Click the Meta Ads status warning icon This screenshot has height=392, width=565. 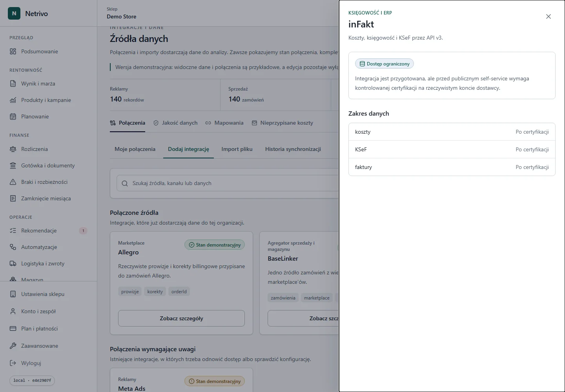click(191, 381)
